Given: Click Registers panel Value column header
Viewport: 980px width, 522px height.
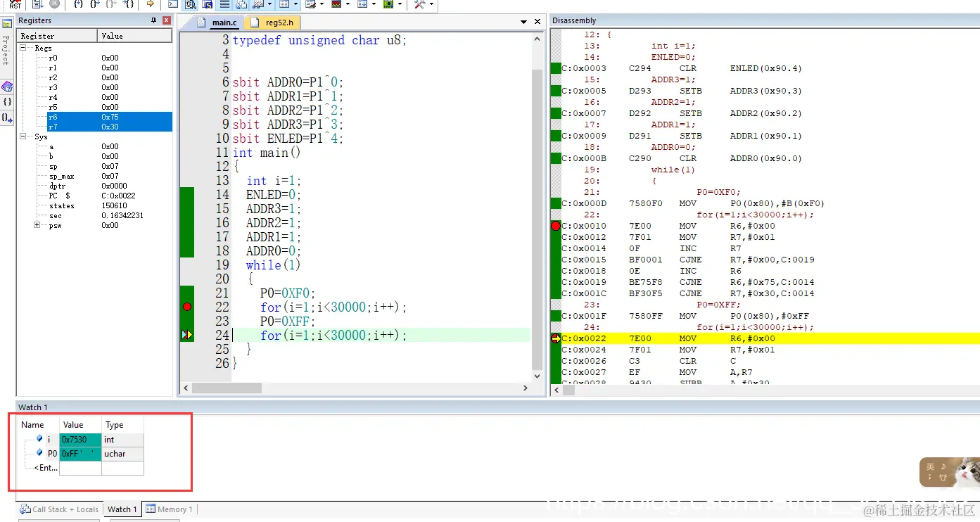Looking at the screenshot, I should pos(134,36).
